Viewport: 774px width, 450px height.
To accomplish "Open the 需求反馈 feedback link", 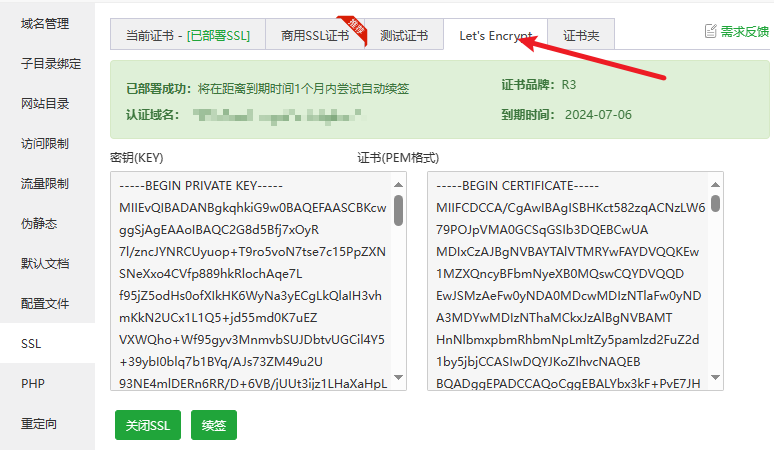I will tap(744, 32).
